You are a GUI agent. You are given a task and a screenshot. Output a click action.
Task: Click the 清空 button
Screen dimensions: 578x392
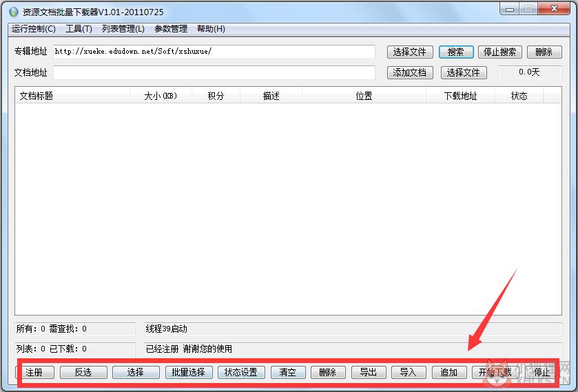coord(288,372)
